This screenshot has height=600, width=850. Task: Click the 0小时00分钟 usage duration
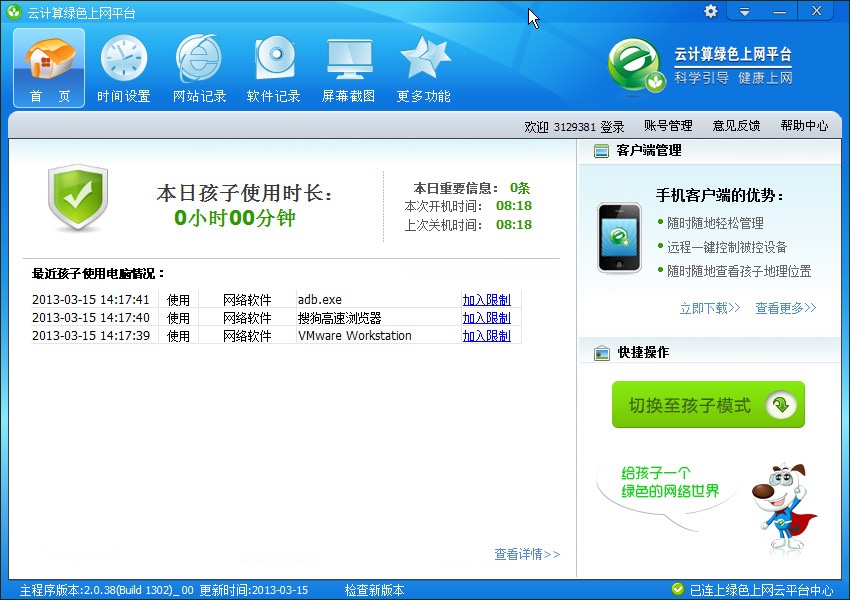(x=235, y=218)
